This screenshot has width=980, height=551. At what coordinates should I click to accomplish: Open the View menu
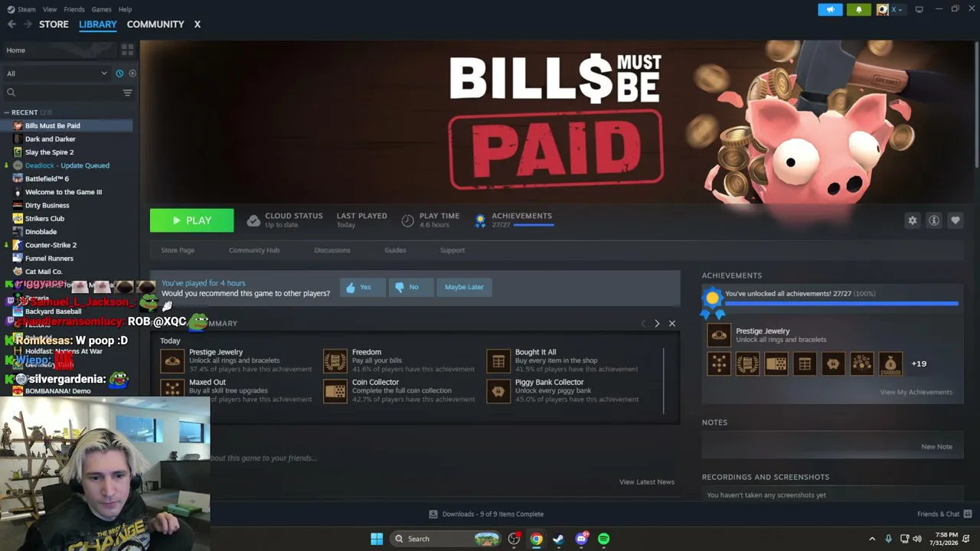[x=50, y=9]
